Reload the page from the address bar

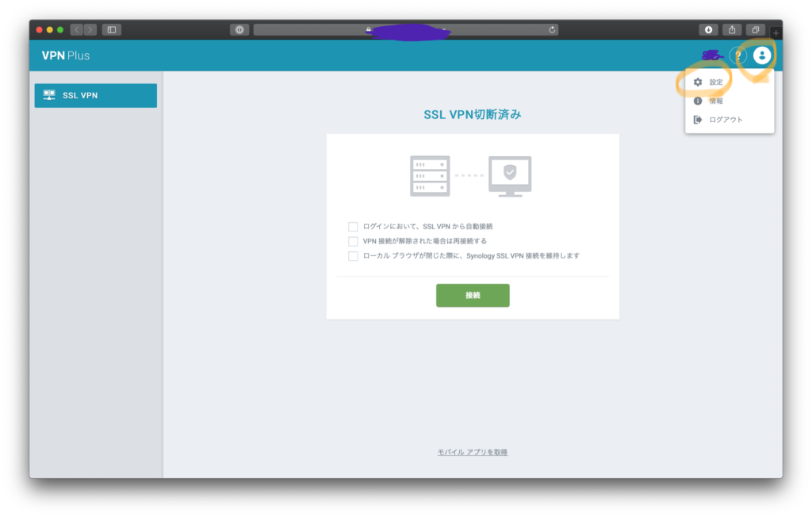click(x=552, y=29)
